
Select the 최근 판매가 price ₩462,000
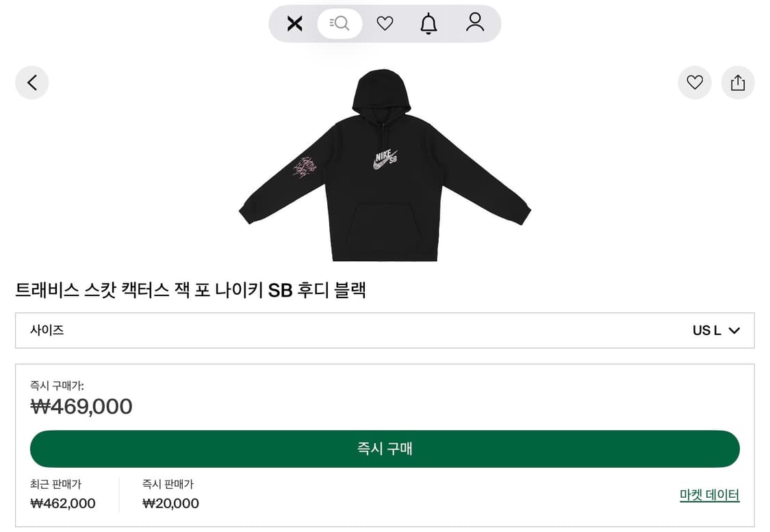(x=62, y=503)
